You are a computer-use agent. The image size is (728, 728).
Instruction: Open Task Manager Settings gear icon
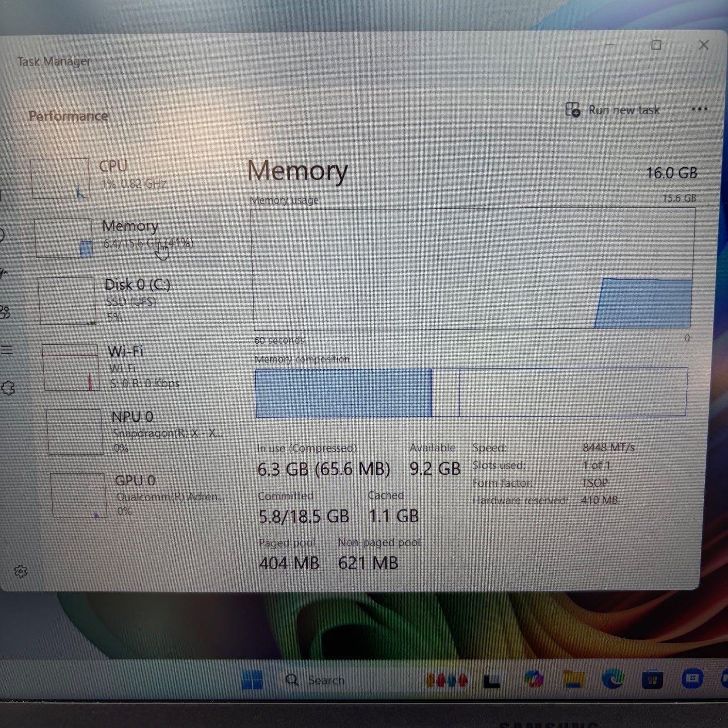click(20, 571)
